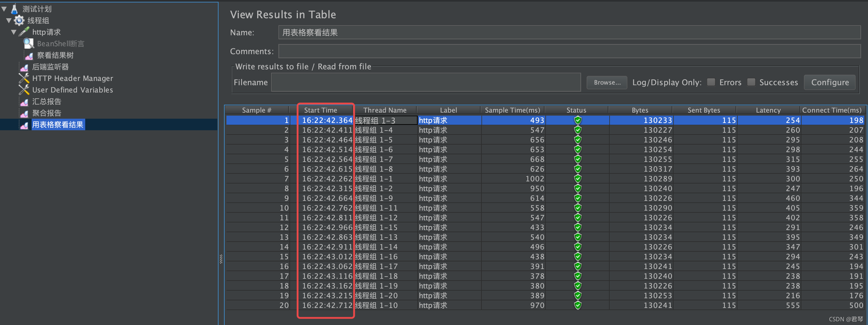Click connect time 344 cell

(x=833, y=198)
